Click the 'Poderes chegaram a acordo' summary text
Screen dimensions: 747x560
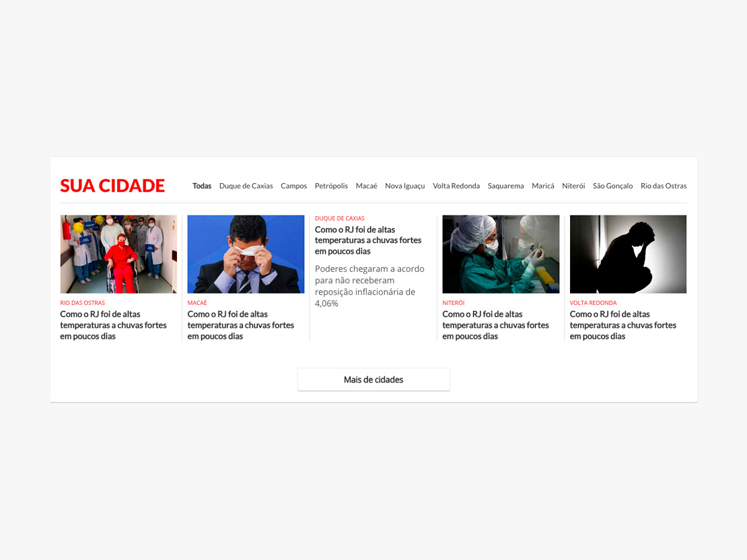[x=369, y=286]
